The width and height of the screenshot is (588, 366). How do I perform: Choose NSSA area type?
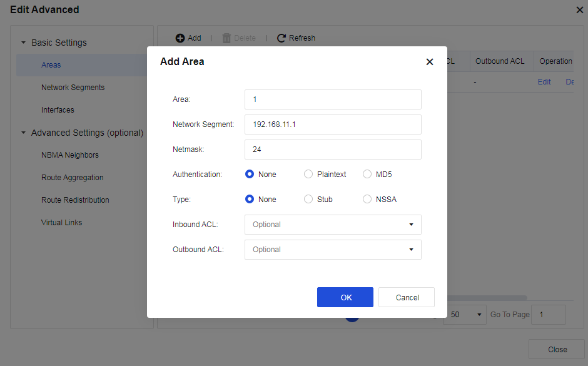point(367,200)
